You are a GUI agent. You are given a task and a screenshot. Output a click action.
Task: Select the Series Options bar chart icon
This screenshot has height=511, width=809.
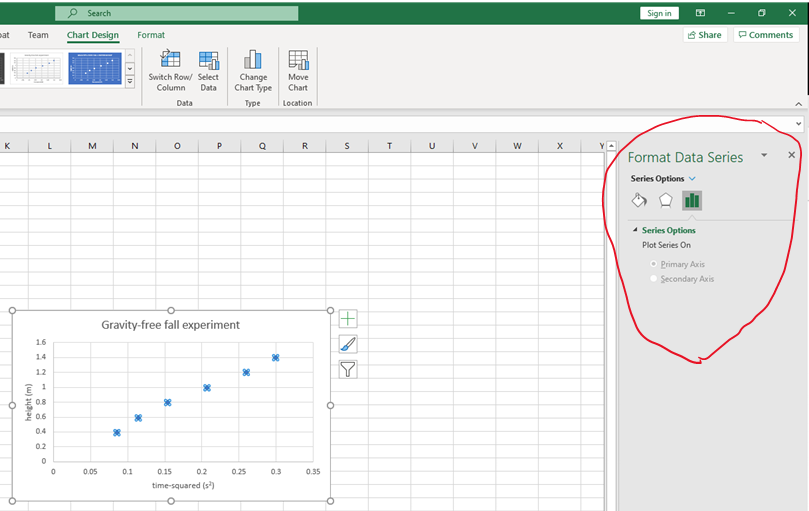(692, 200)
